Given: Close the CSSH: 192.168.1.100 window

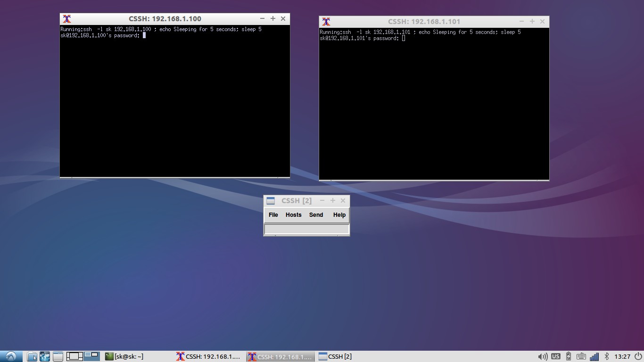Looking at the screenshot, I should 283,19.
